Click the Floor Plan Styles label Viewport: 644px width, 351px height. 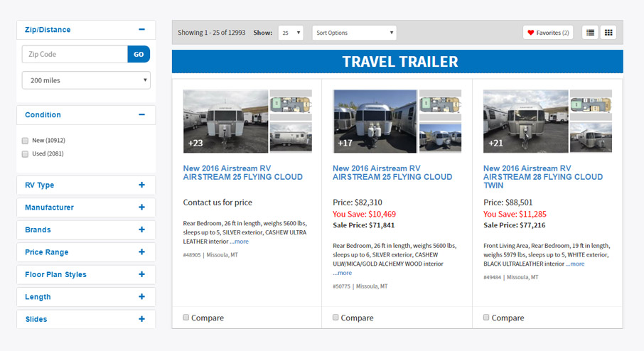[55, 274]
